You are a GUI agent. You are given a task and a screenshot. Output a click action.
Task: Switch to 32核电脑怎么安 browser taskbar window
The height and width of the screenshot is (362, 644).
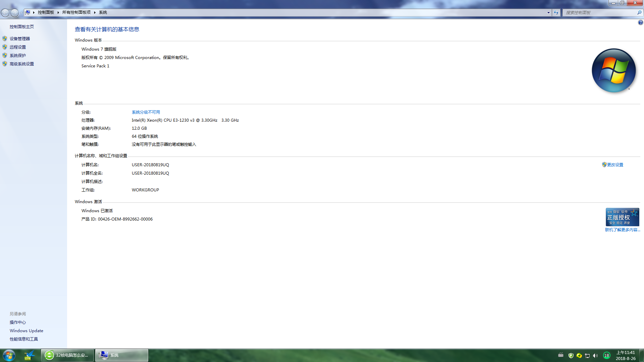pos(67,355)
